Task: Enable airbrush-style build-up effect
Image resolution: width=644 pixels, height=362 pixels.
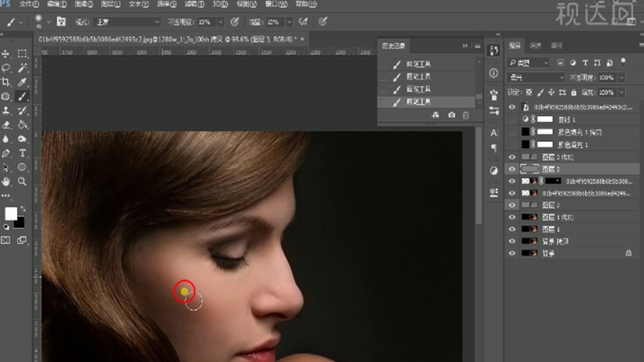Action: point(303,22)
